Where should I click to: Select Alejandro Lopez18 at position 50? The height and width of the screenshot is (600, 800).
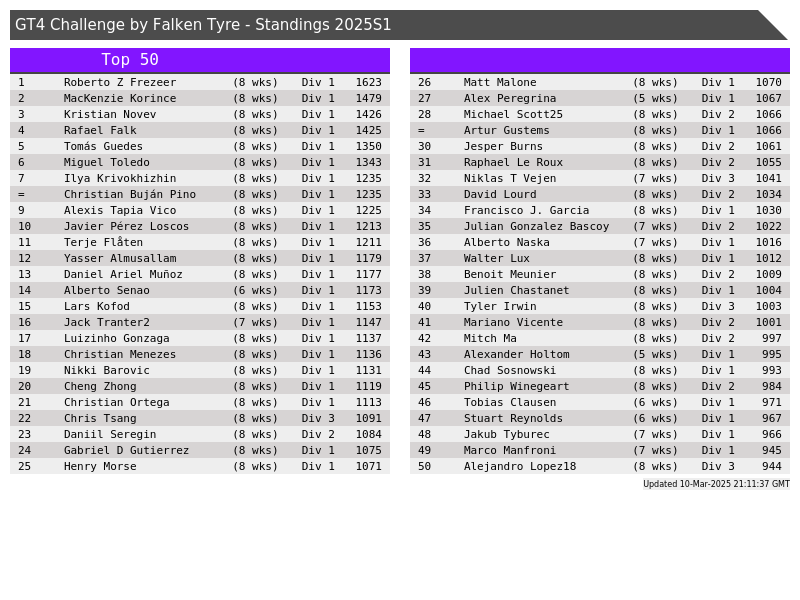pos(520,466)
